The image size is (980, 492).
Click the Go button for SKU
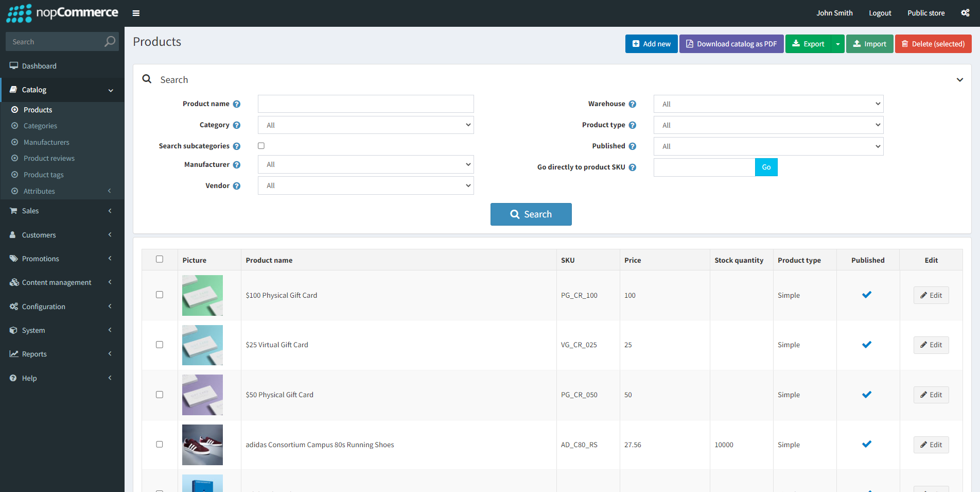click(x=766, y=167)
